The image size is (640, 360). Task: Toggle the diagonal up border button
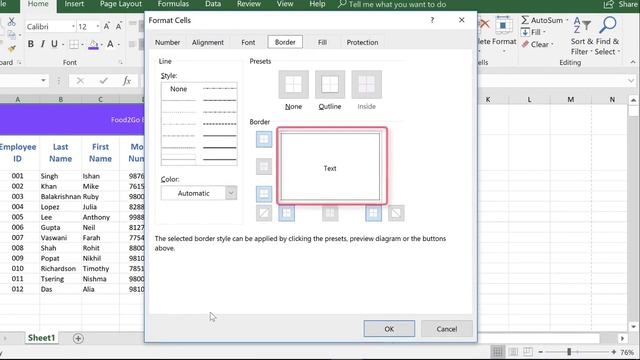click(264, 213)
